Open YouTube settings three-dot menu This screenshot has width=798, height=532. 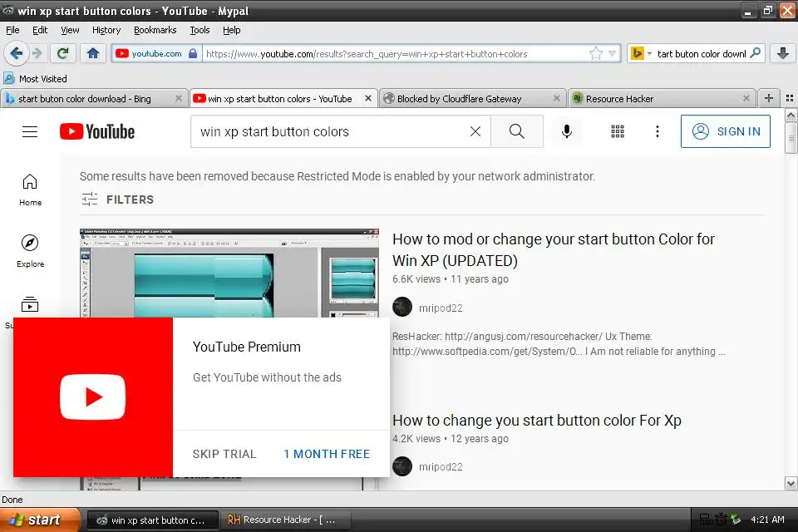click(x=657, y=131)
